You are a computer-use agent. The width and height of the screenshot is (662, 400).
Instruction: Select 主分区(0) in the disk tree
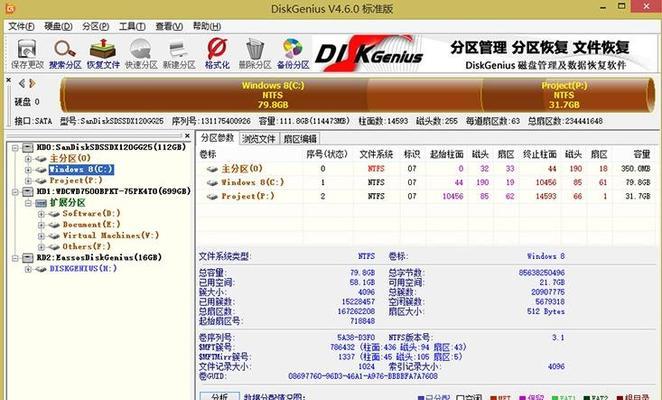pyautogui.click(x=70, y=158)
